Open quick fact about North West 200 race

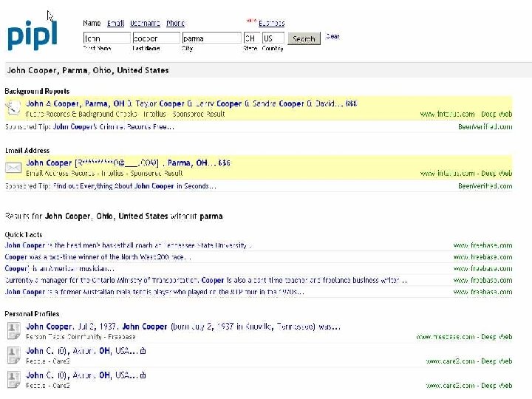coord(98,257)
